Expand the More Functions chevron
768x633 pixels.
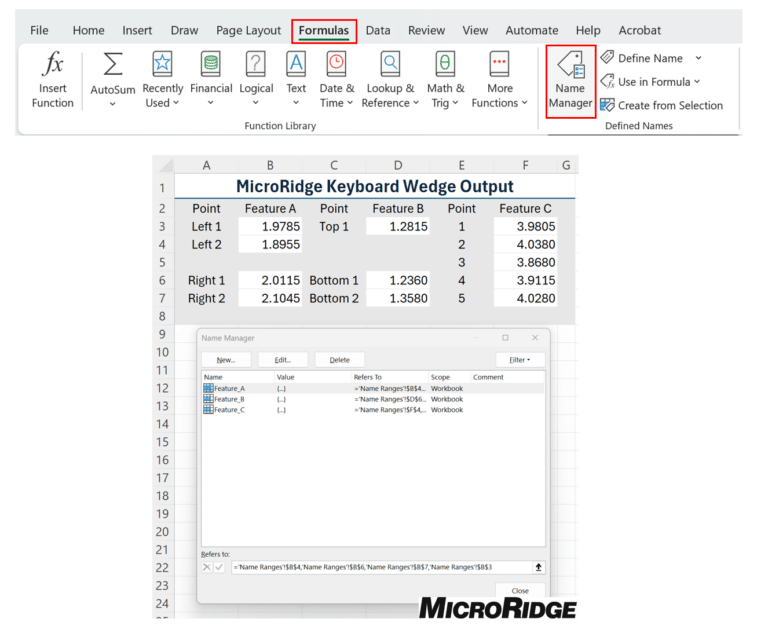click(525, 103)
